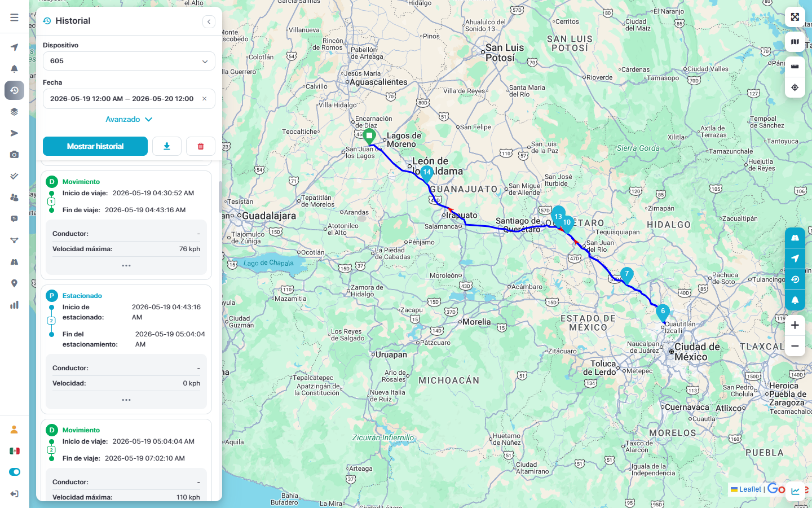Screen dimensions: 812x508
Task: Clear the date range with X
Action: tap(204, 99)
